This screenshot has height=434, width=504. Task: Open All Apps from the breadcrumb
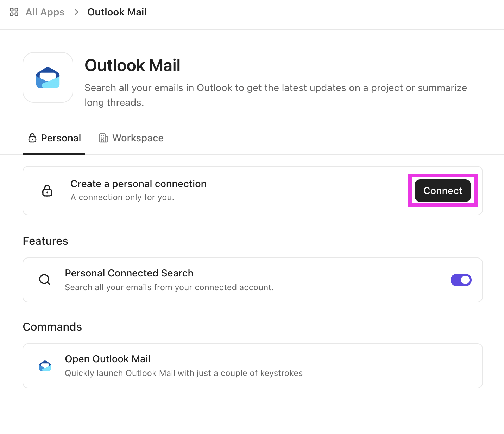pos(45,12)
